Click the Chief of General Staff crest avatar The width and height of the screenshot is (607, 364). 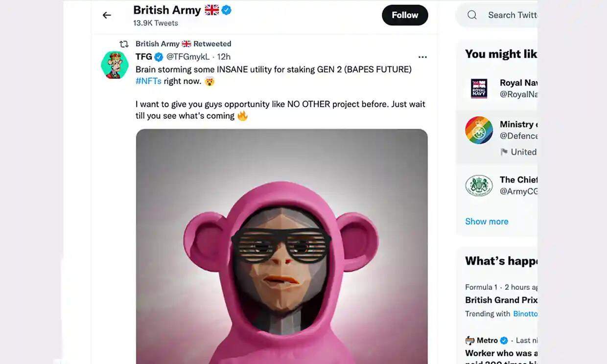pos(479,185)
